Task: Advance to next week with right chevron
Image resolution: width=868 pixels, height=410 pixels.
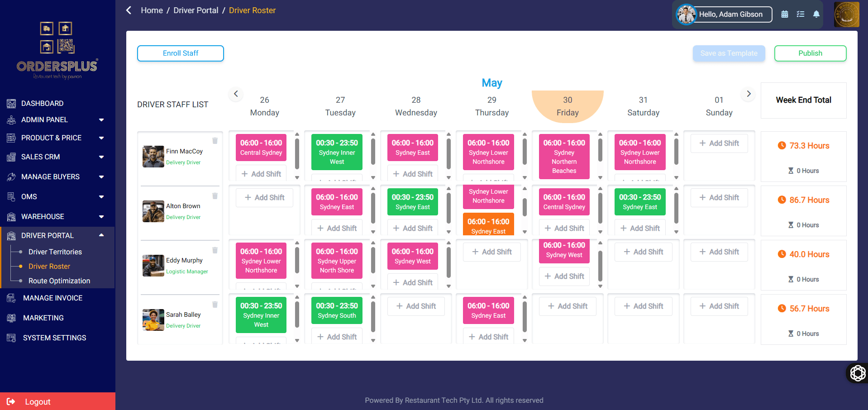Action: pos(749,94)
